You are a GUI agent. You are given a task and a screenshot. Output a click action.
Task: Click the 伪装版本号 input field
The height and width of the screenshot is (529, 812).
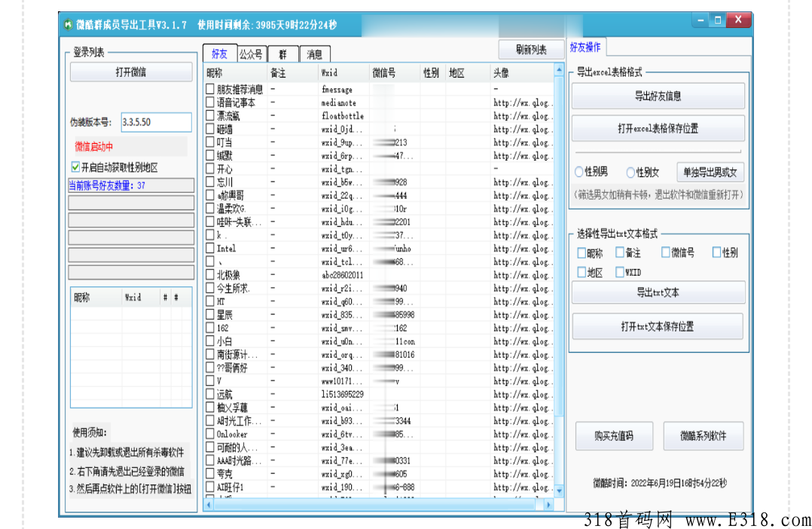[x=157, y=122]
